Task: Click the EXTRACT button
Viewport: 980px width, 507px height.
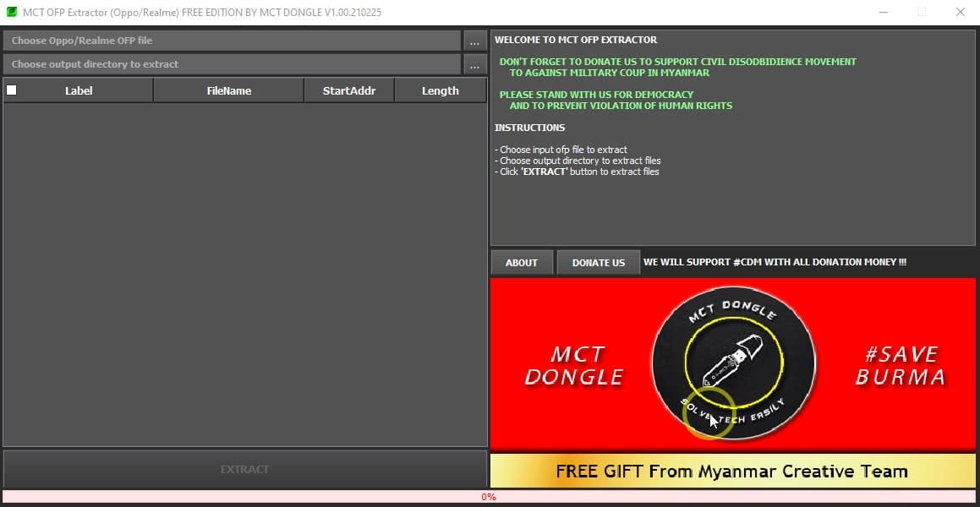Action: pyautogui.click(x=245, y=469)
